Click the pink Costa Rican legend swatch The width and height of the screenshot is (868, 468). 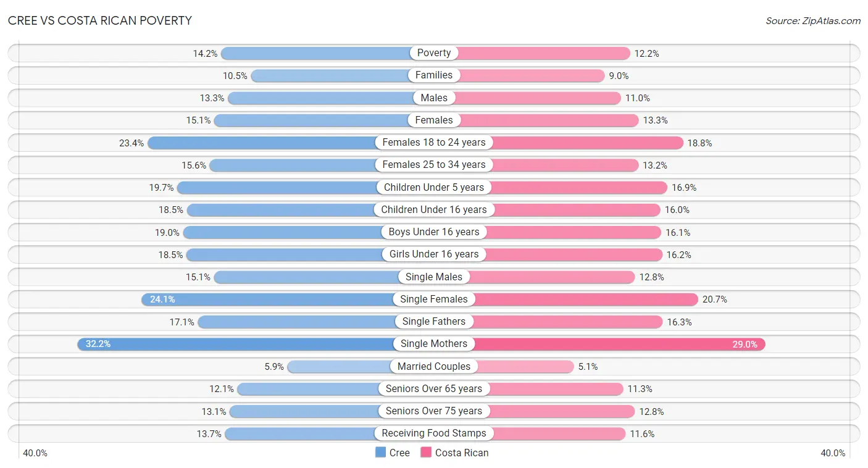(426, 453)
